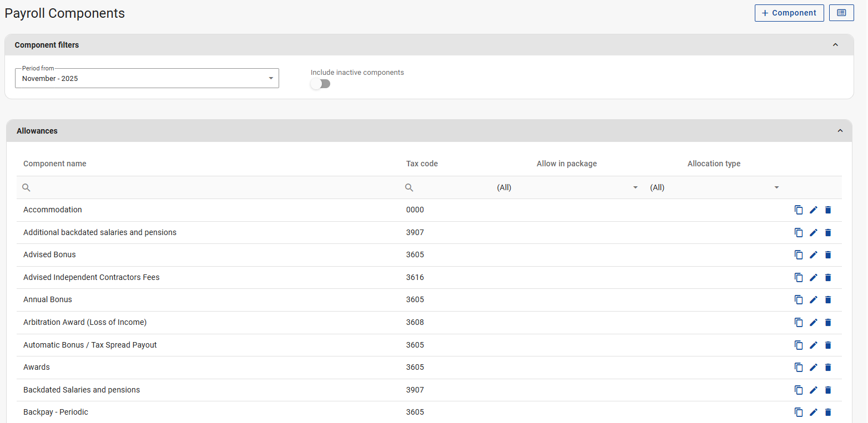Edit Advised Independent Contractors Fees
This screenshot has width=868, height=423.
click(814, 278)
